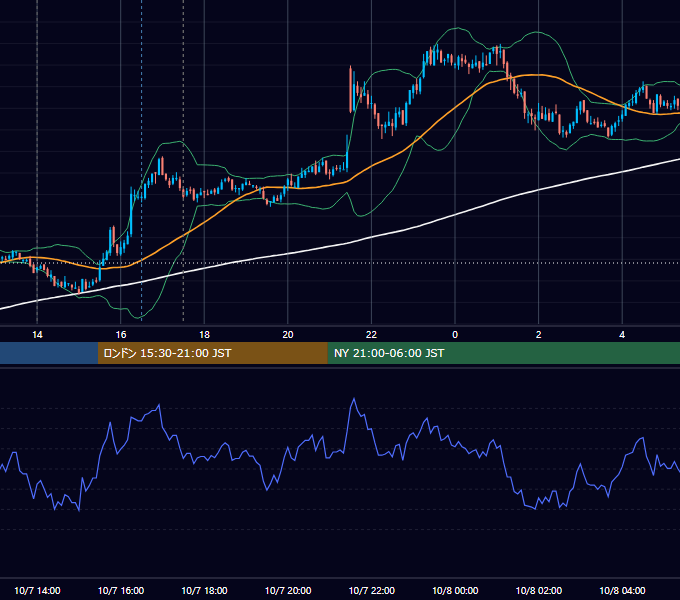Click the 10/7 14:00 label on indicator axis

(37, 590)
